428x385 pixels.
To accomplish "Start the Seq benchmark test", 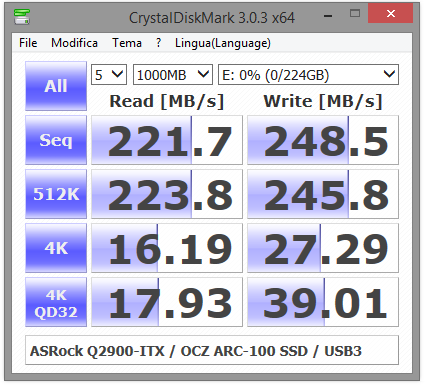I will click(56, 140).
